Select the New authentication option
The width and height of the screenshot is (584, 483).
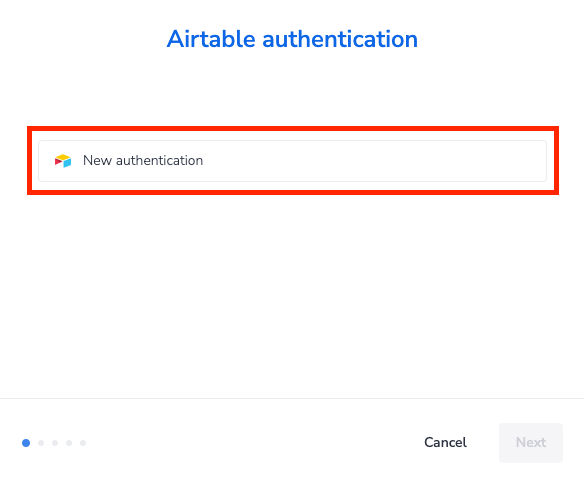[292, 161]
